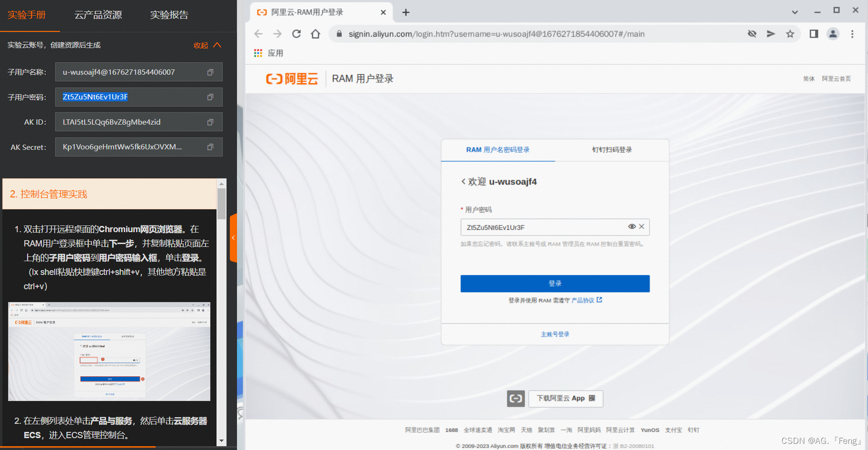868x450 pixels.
Task: Click 主账号登录 link
Action: click(555, 334)
